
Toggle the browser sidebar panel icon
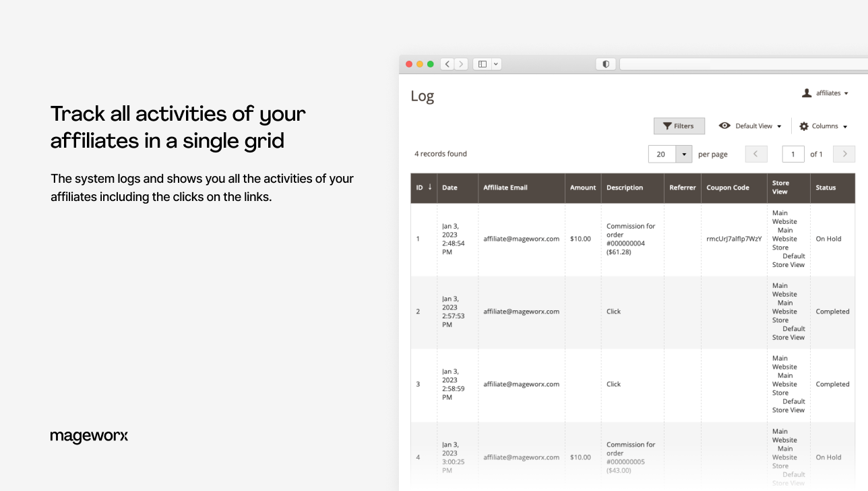[482, 64]
